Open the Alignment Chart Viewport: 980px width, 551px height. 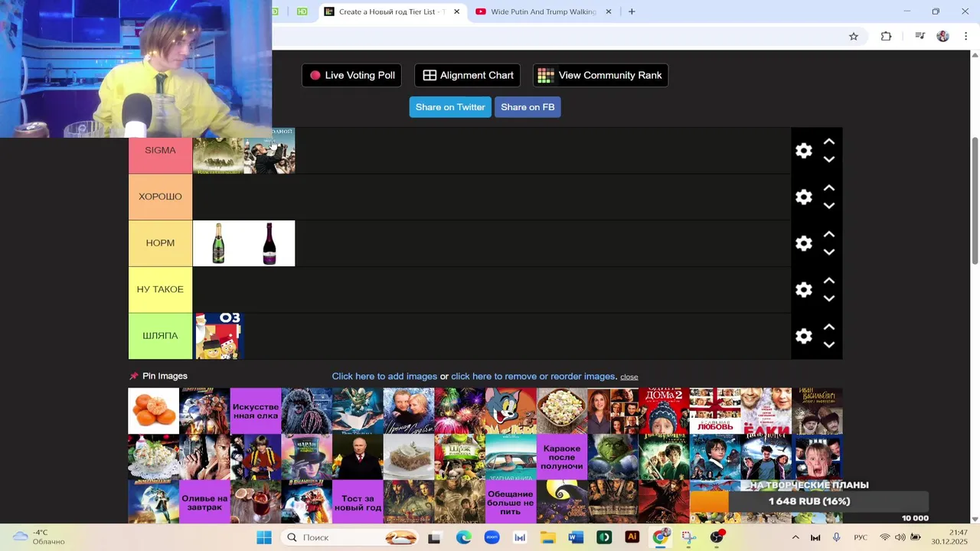point(468,75)
